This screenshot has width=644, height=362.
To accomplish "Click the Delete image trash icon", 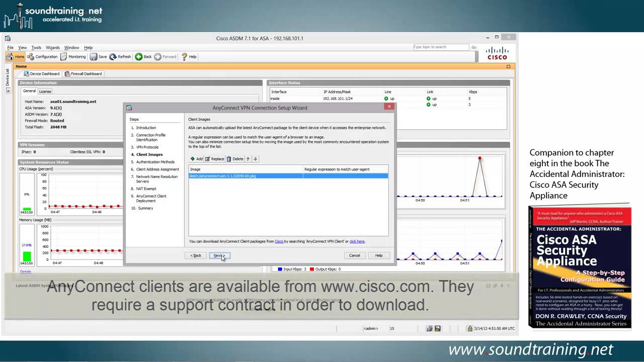I will point(229,159).
